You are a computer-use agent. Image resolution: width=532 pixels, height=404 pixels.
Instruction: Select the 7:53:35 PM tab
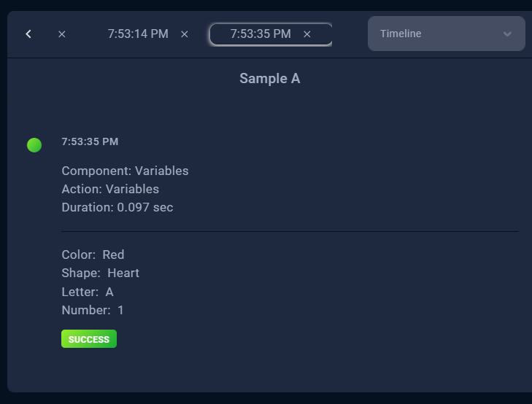pyautogui.click(x=261, y=34)
